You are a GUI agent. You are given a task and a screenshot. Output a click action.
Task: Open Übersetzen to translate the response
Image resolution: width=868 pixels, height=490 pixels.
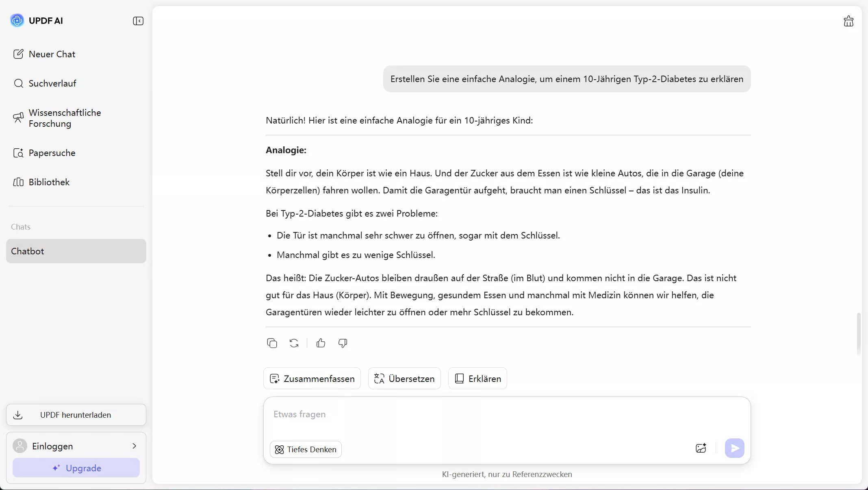[x=404, y=378]
